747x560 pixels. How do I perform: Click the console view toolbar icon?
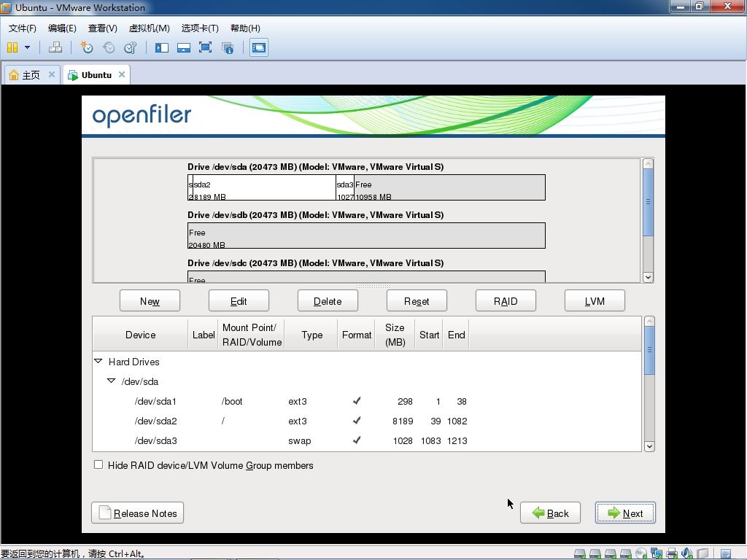pos(259,47)
